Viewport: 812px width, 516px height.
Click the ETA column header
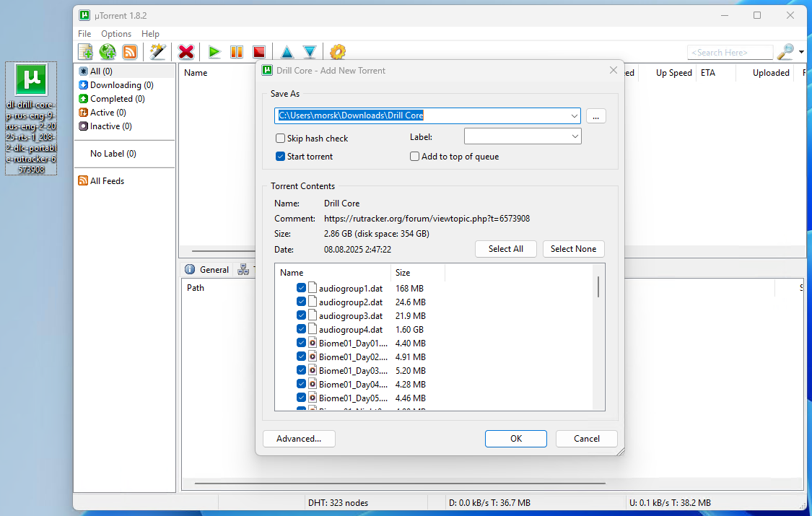(x=708, y=73)
